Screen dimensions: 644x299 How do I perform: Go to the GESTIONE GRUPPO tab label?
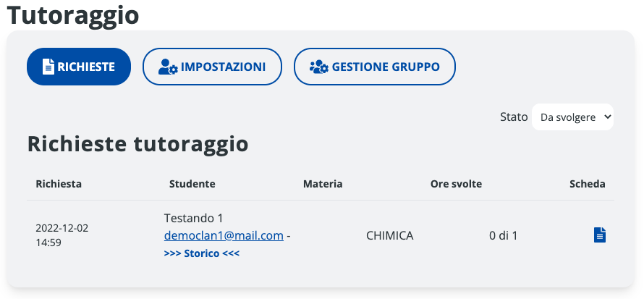(x=386, y=67)
